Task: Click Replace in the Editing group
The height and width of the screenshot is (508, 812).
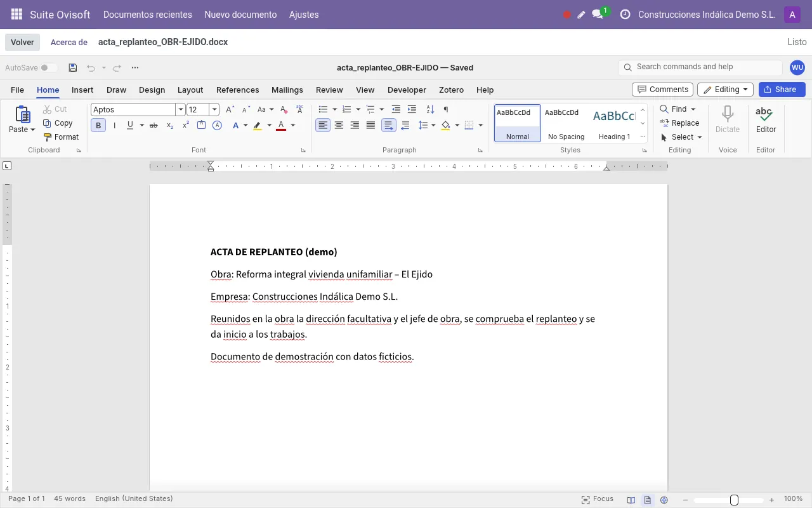Action: click(x=679, y=123)
